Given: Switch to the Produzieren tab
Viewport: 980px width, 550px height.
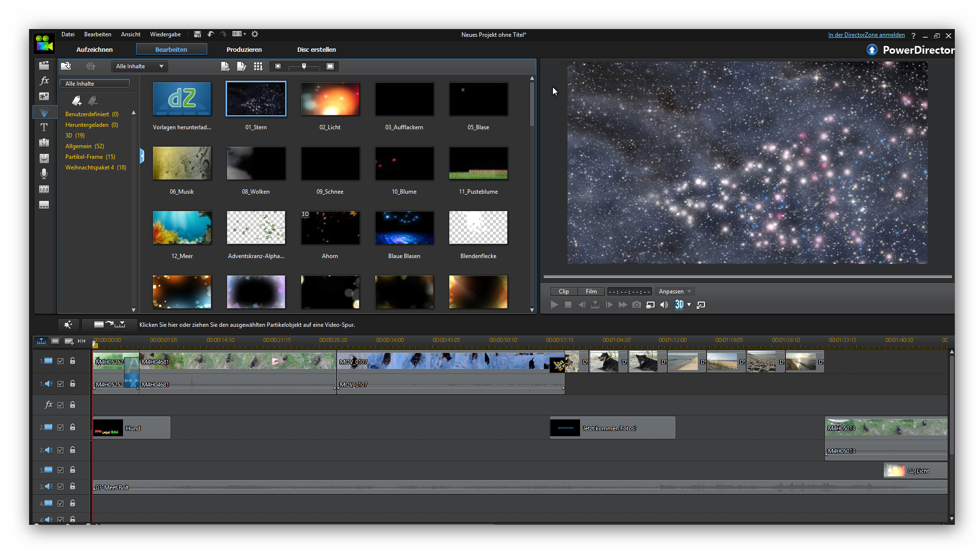Looking at the screenshot, I should click(244, 49).
